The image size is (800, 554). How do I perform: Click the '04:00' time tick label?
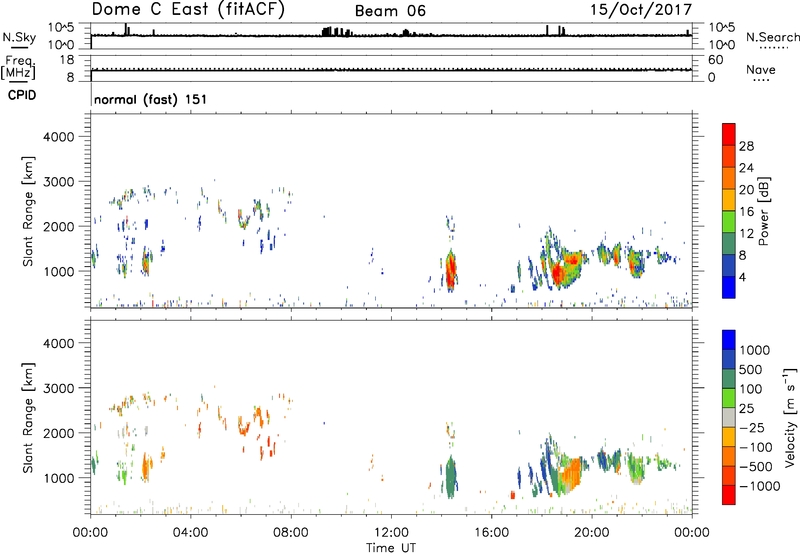point(191,533)
